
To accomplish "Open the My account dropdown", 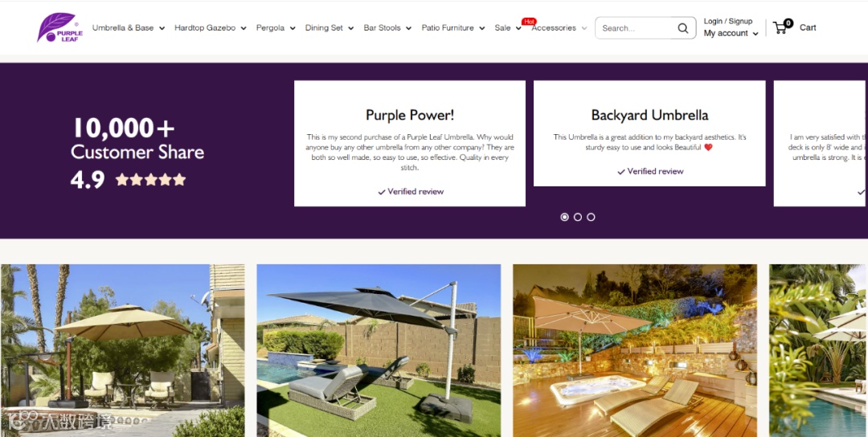I will click(731, 33).
